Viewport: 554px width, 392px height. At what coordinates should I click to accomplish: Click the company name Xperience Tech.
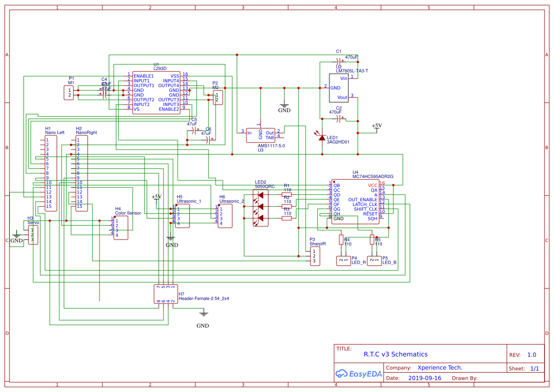[x=439, y=368]
